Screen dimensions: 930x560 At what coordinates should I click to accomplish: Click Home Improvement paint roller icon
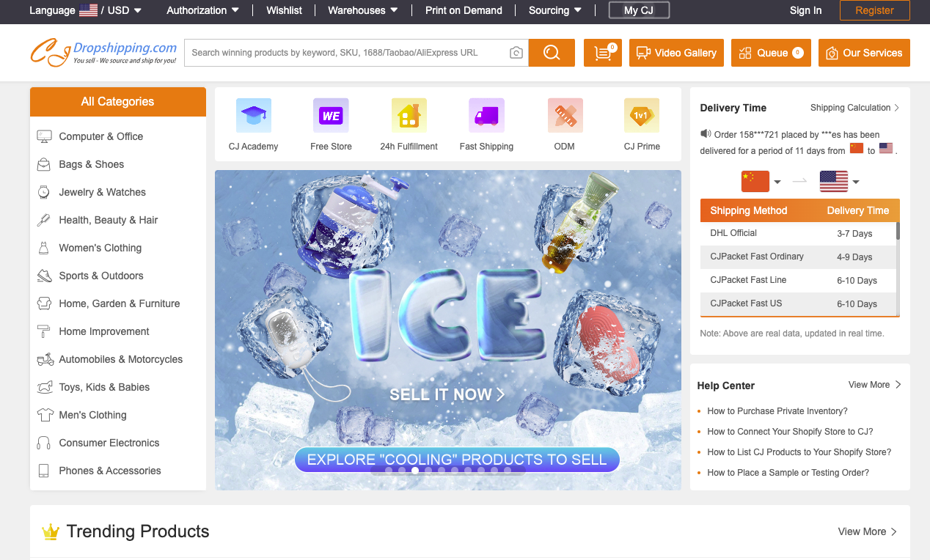point(45,331)
